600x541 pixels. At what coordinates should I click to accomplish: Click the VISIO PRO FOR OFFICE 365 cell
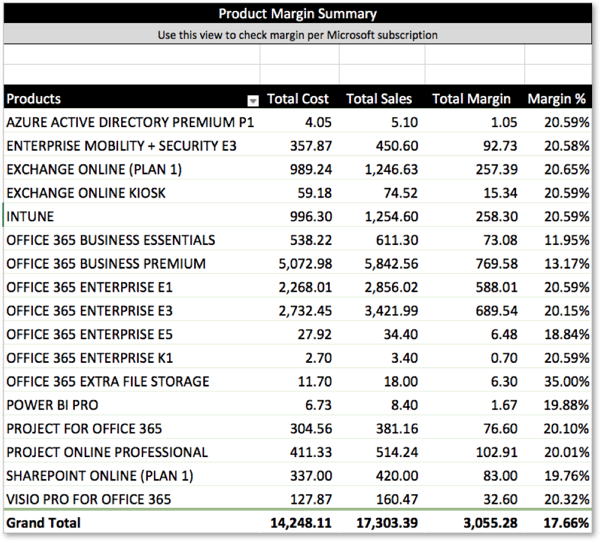(88, 499)
